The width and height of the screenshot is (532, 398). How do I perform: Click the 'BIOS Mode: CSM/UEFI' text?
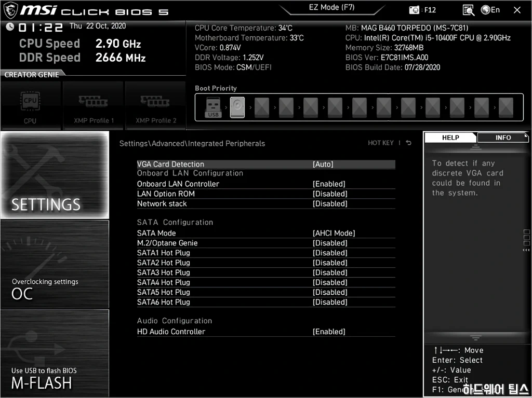point(233,67)
